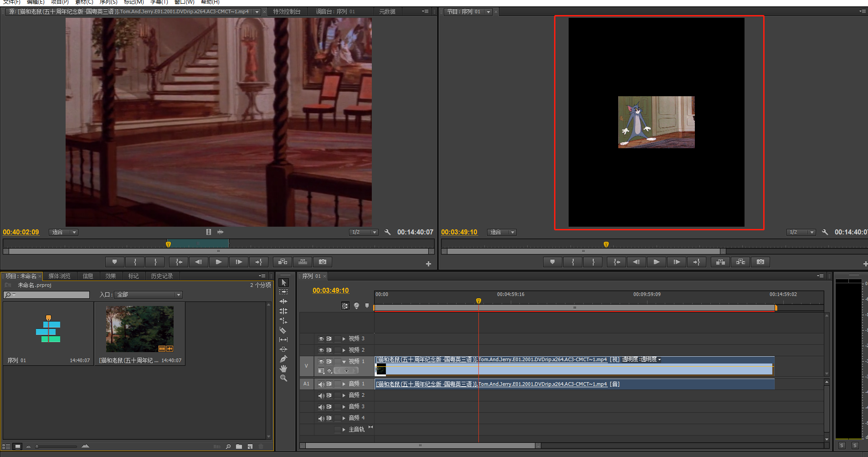Mute audio track 1 speaker toggle
The image size is (868, 457).
(321, 384)
